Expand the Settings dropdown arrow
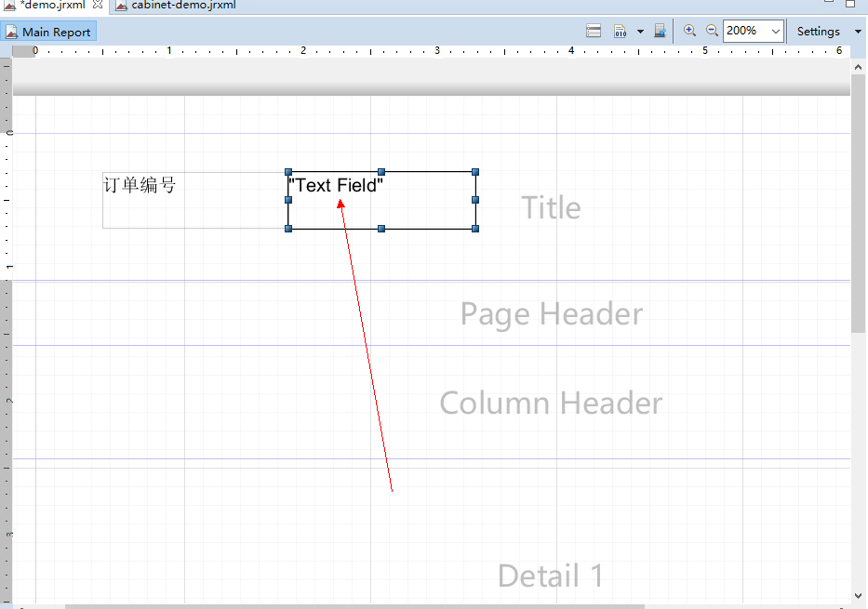The width and height of the screenshot is (868, 609). [x=858, y=32]
